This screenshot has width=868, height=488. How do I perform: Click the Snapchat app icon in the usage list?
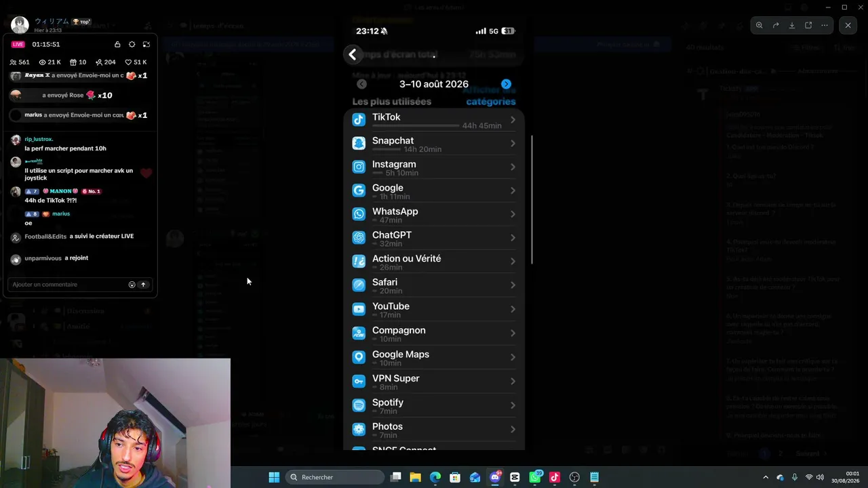coord(359,143)
